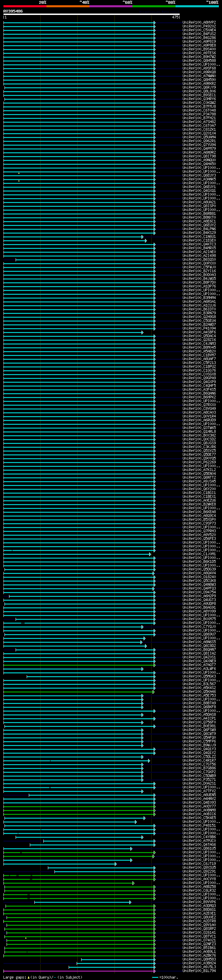Open hit UniRef100_P34788

pyautogui.click(x=199, y=114)
